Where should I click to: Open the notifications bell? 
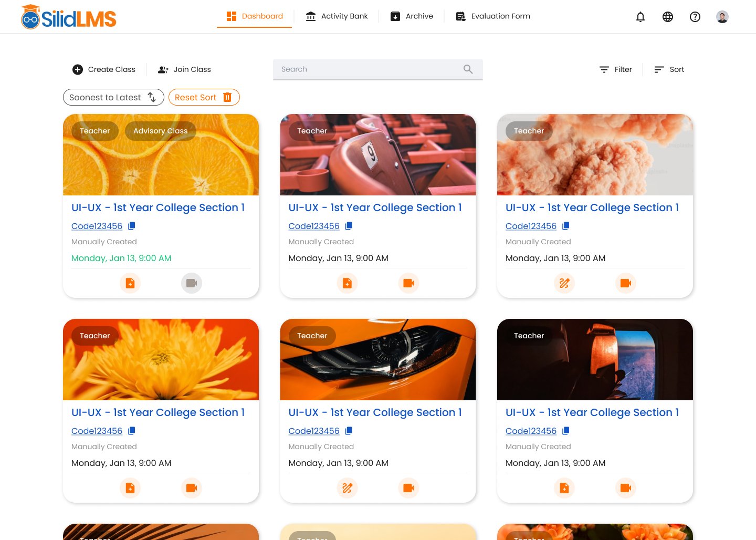640,17
